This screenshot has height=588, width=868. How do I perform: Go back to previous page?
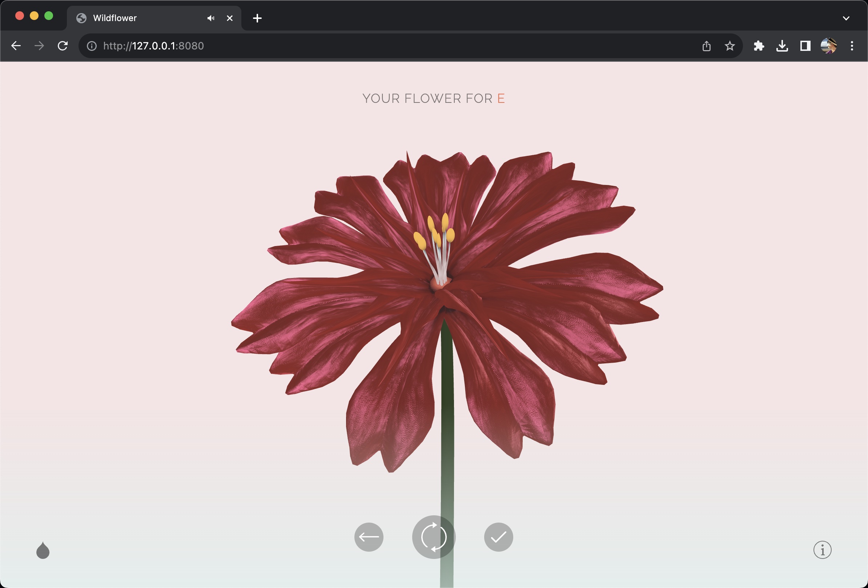point(16,46)
